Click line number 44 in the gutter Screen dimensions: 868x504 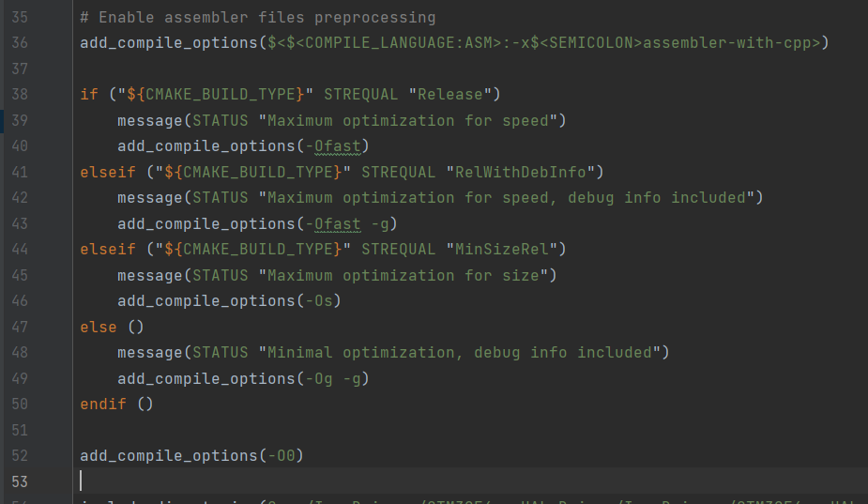[20, 250]
